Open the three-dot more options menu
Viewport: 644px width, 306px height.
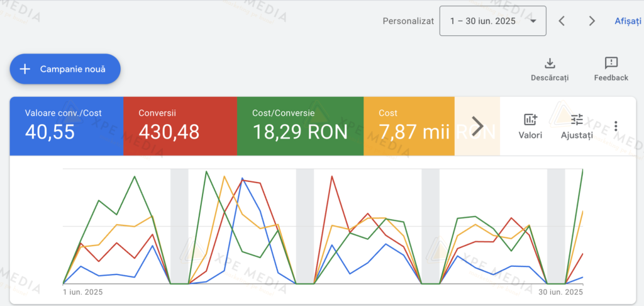click(x=616, y=126)
